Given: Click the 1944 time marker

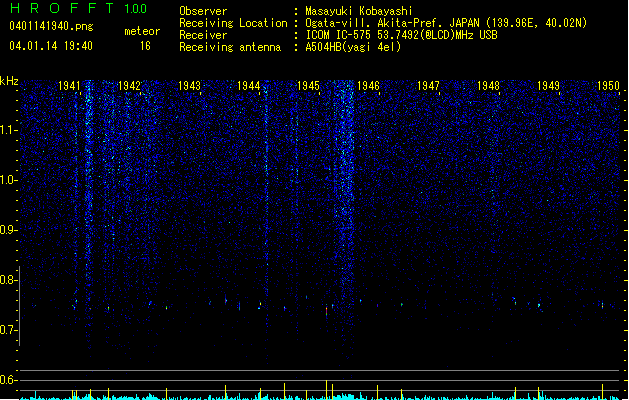Looking at the screenshot, I should 249,86.
